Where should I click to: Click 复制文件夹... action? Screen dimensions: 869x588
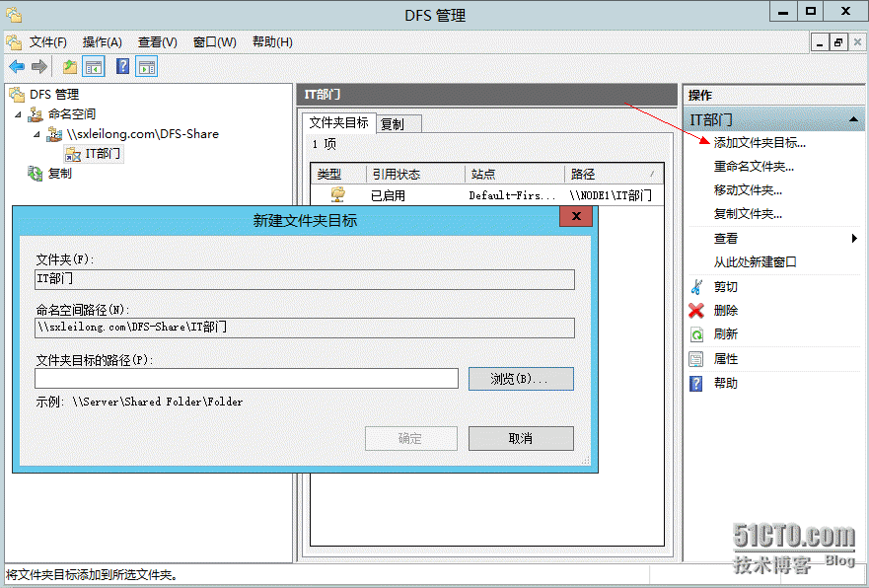(748, 214)
